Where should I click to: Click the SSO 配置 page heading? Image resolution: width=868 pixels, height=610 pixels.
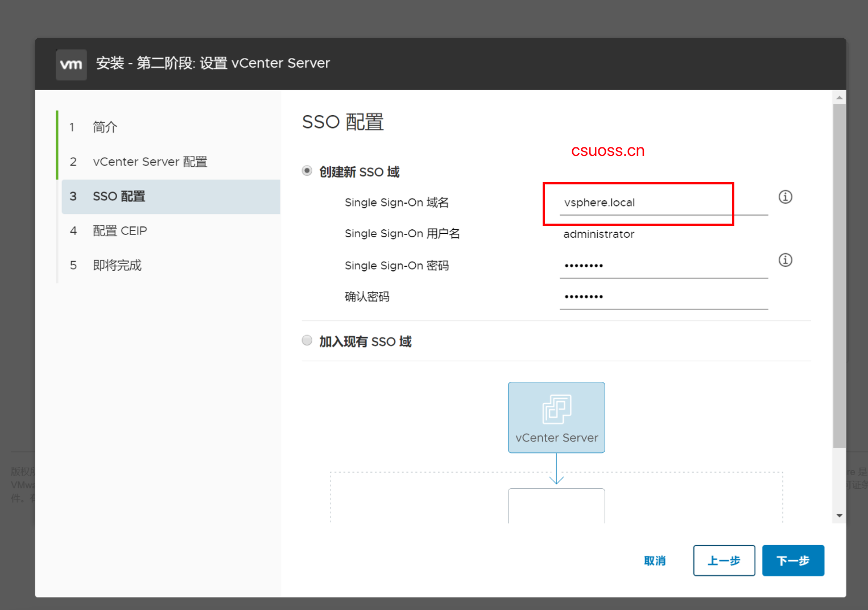point(343,122)
